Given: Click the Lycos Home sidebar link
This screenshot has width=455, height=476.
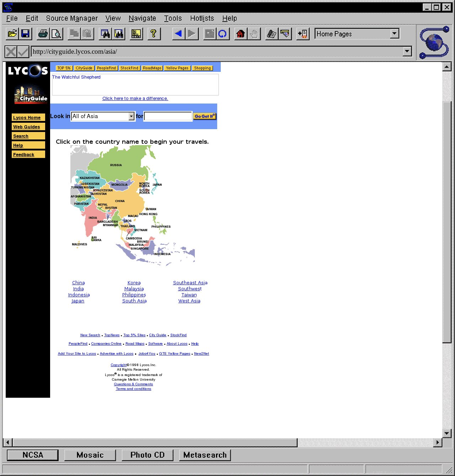Looking at the screenshot, I should (27, 118).
